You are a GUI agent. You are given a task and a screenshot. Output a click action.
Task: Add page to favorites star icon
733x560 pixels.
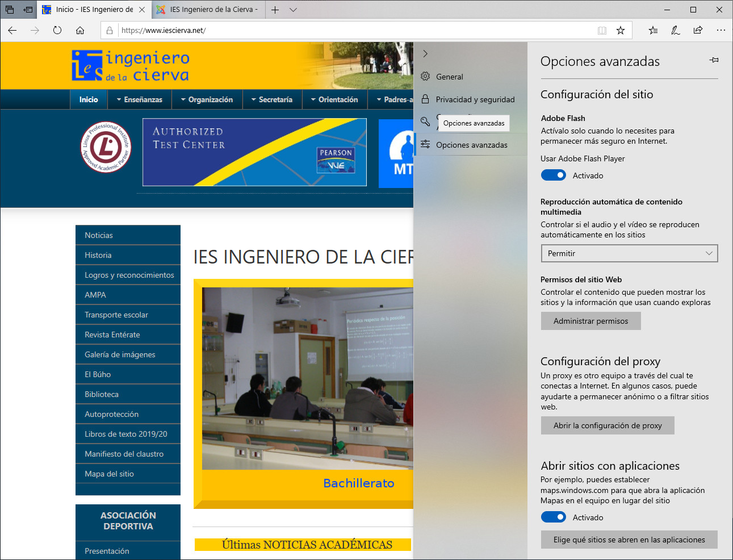621,30
